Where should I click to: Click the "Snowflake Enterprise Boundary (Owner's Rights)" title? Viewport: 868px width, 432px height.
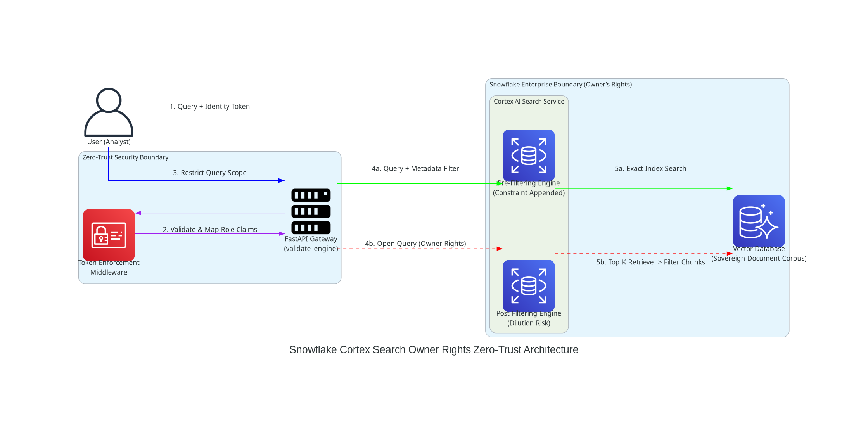[560, 85]
